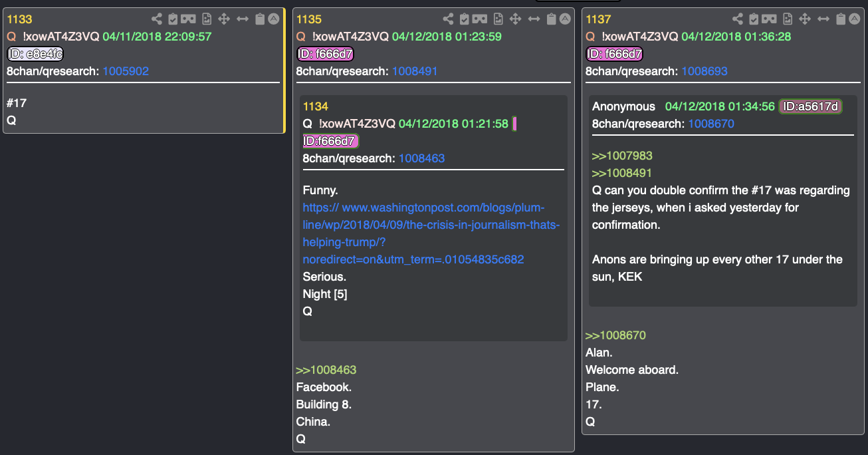
Task: Click the Anonymous poster name
Action: click(x=623, y=106)
